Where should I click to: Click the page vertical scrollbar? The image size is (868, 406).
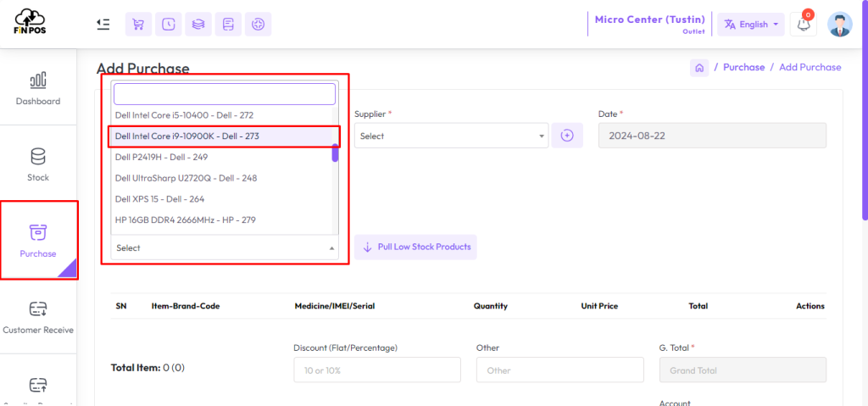865,111
